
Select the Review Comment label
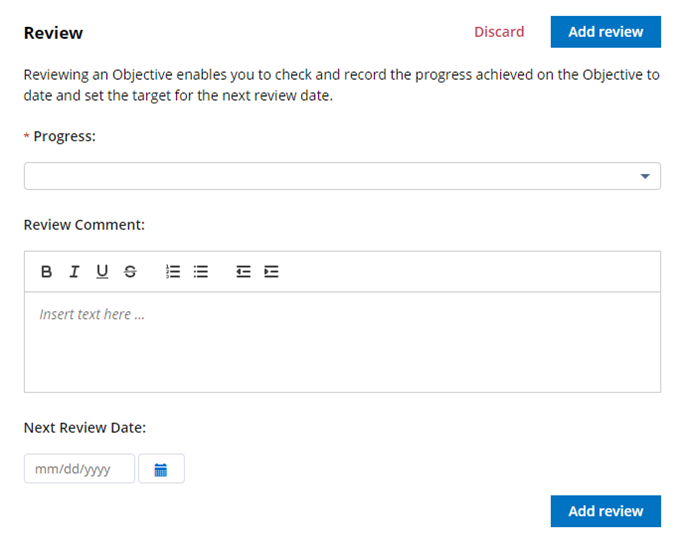pos(84,225)
